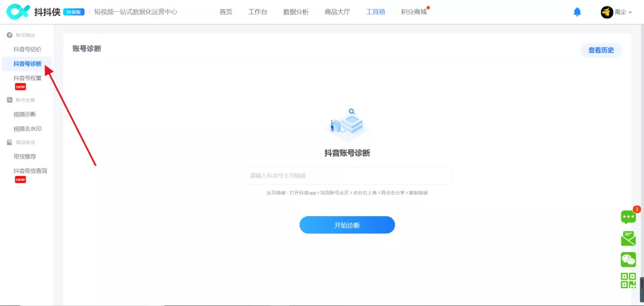This screenshot has width=644, height=306.
Task: Open 视频诊断 in the sidebar
Action: click(x=24, y=114)
